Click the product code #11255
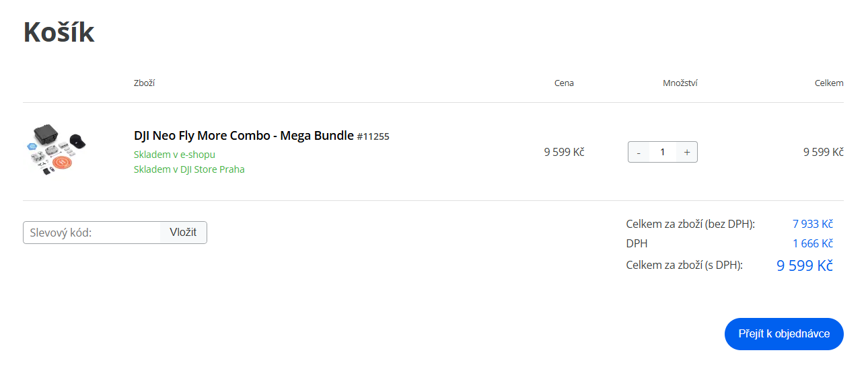The width and height of the screenshot is (868, 367). tap(373, 136)
